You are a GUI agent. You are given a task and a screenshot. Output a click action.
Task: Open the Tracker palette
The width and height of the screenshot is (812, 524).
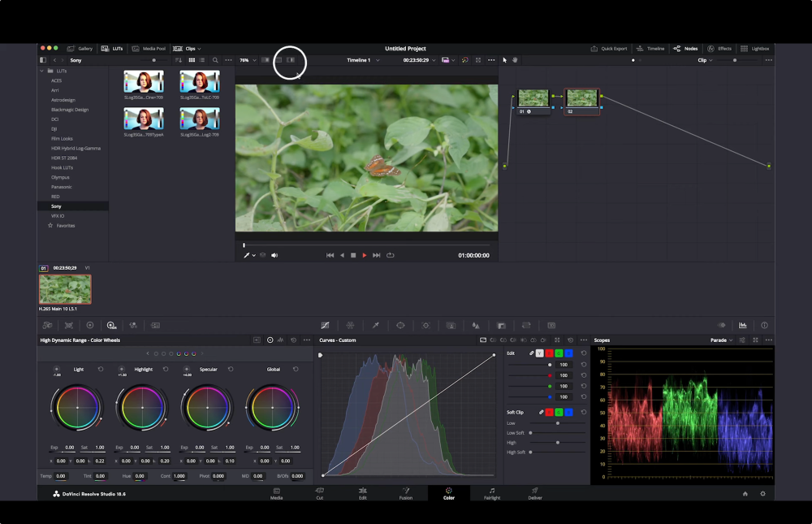tap(425, 326)
